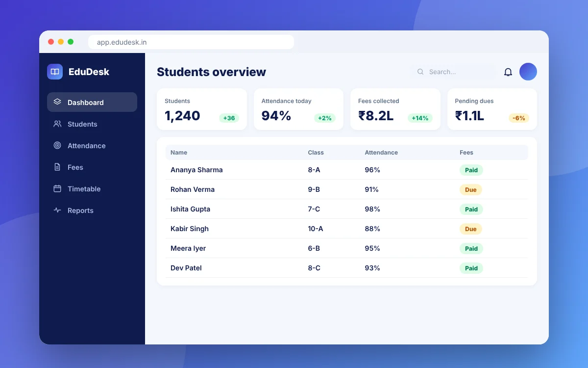The height and width of the screenshot is (368, 588).
Task: Click the +14% fees change badge
Action: click(x=420, y=118)
